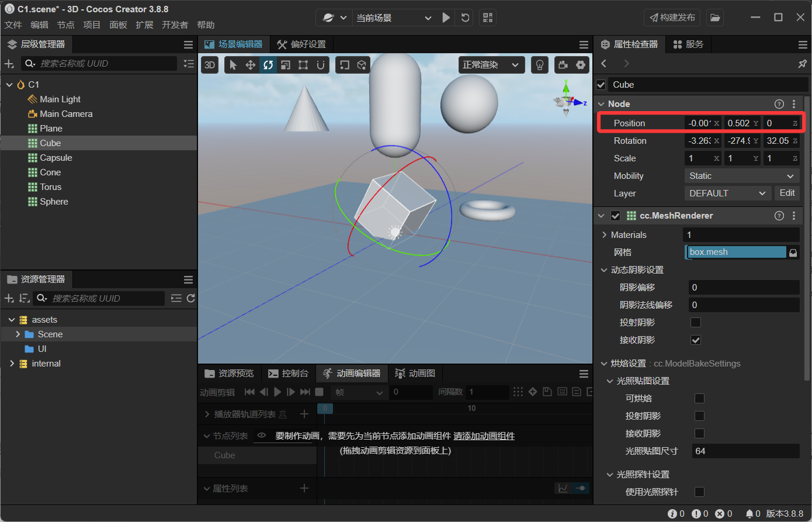Enable 可烘焙 checkbox
Viewport: 812px width, 522px height.
699,398
